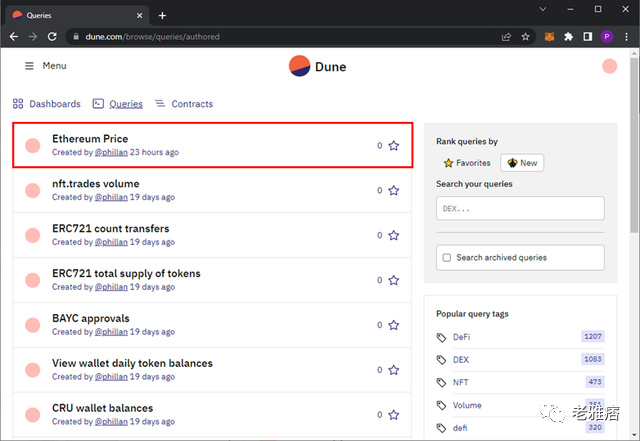Expand the tab search chevron
The width and height of the screenshot is (640, 441).
(542, 9)
